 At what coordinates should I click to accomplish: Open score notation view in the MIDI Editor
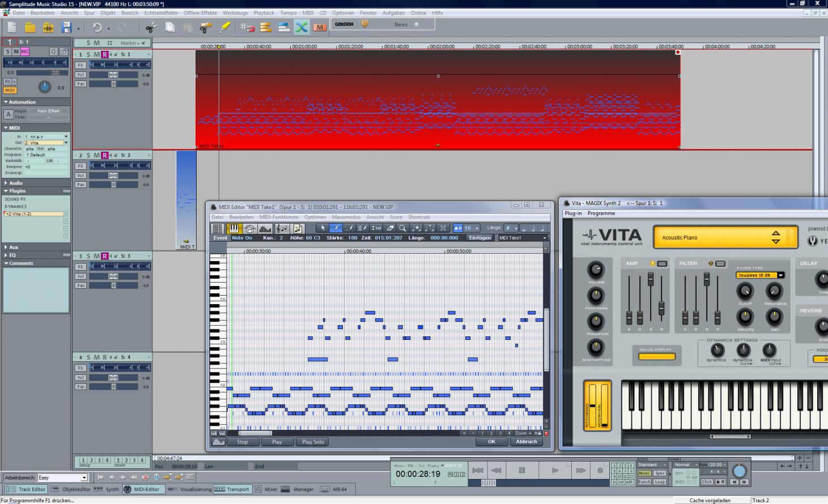tap(282, 228)
